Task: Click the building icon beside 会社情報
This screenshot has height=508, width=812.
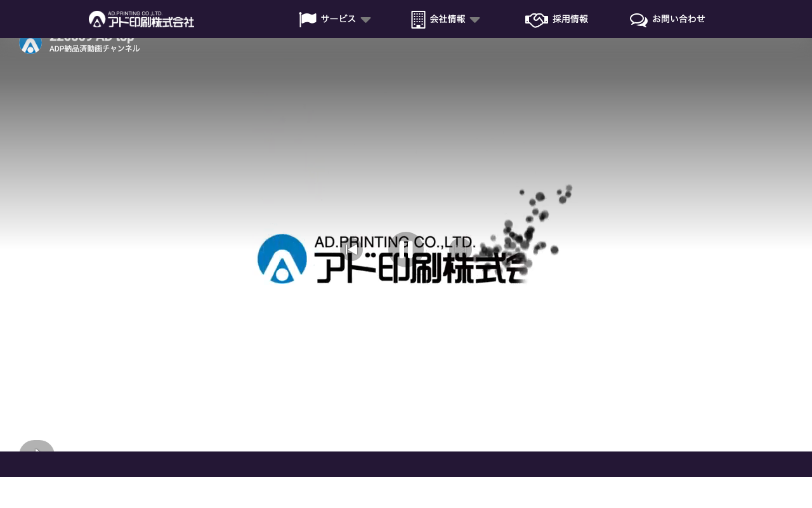Action: tap(418, 20)
